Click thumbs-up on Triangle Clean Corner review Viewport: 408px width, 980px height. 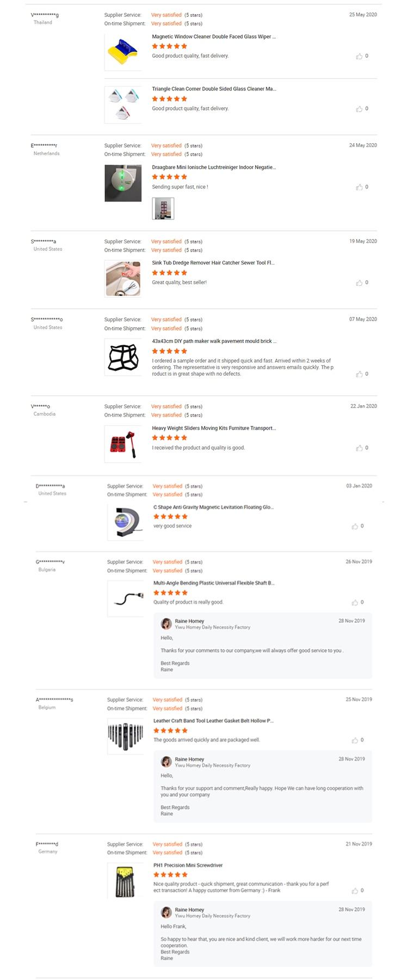tap(359, 109)
